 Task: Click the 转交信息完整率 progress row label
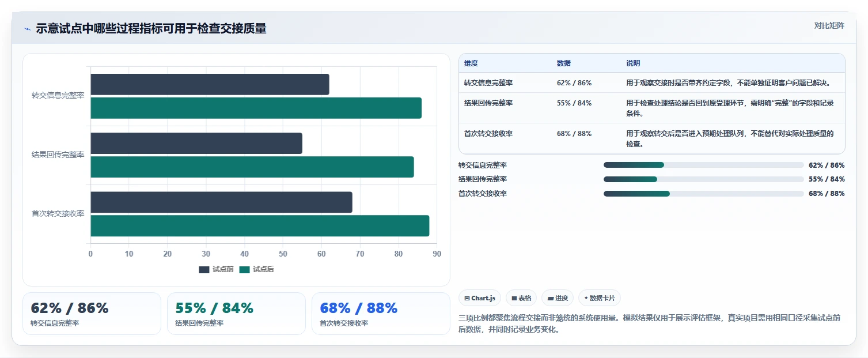[483, 165]
